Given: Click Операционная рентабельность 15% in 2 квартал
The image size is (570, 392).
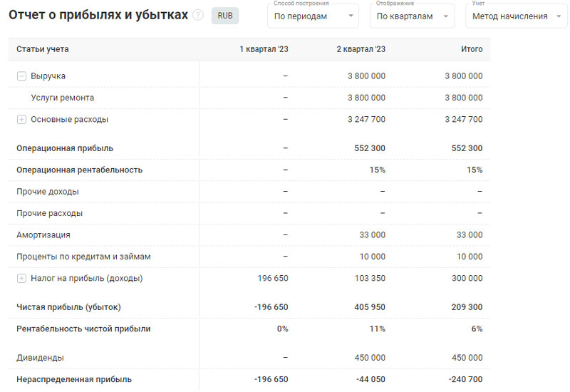Looking at the screenshot, I should tap(378, 170).
